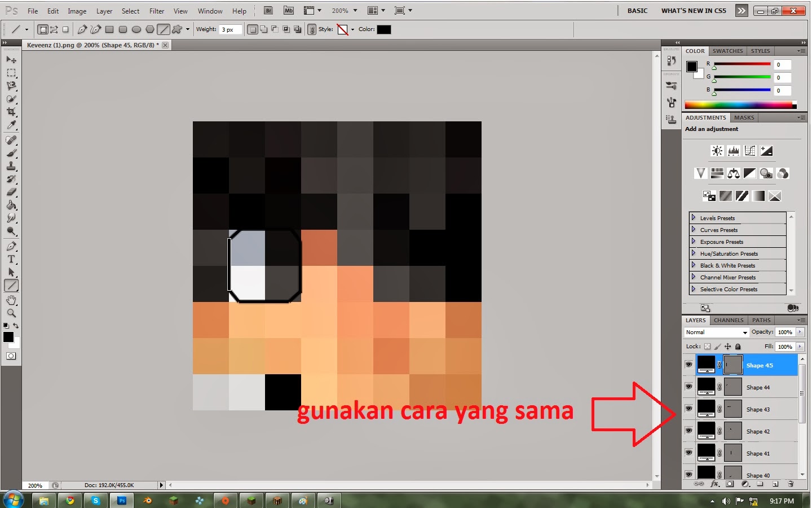The width and height of the screenshot is (812, 508).
Task: Add a Black & White adjustment
Action: pyautogui.click(x=749, y=173)
